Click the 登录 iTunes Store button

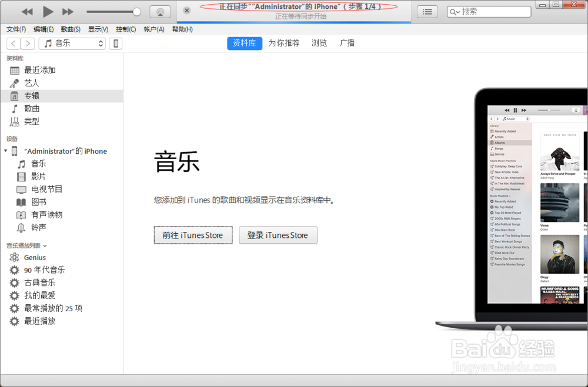point(278,235)
